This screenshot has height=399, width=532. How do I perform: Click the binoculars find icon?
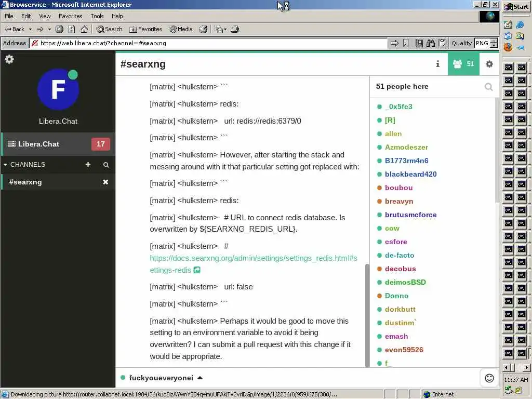(x=431, y=43)
